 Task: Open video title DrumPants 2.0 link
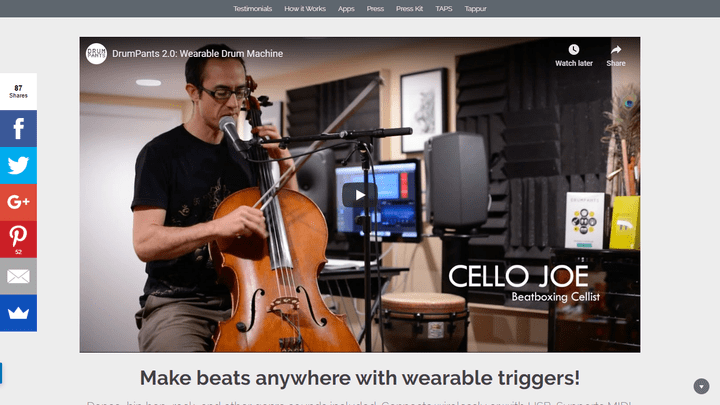[197, 54]
